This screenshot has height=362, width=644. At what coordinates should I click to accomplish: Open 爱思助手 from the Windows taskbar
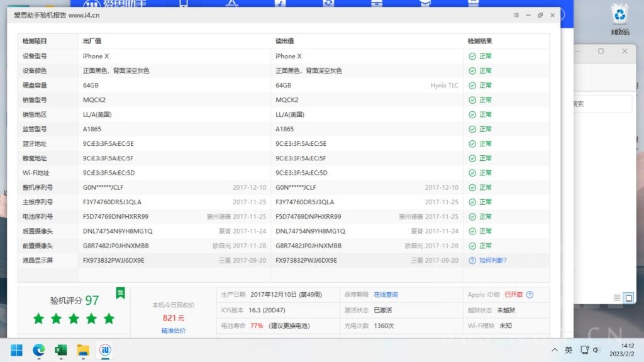pos(104,350)
